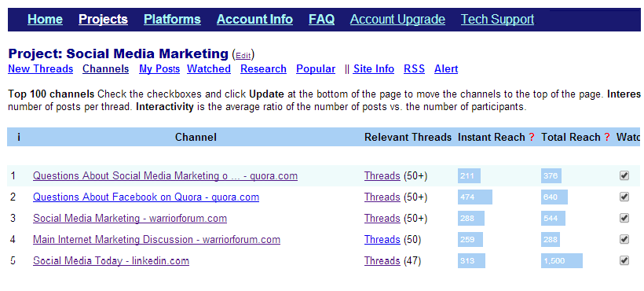Uncheck Watch box for Social Media Today row

(624, 260)
